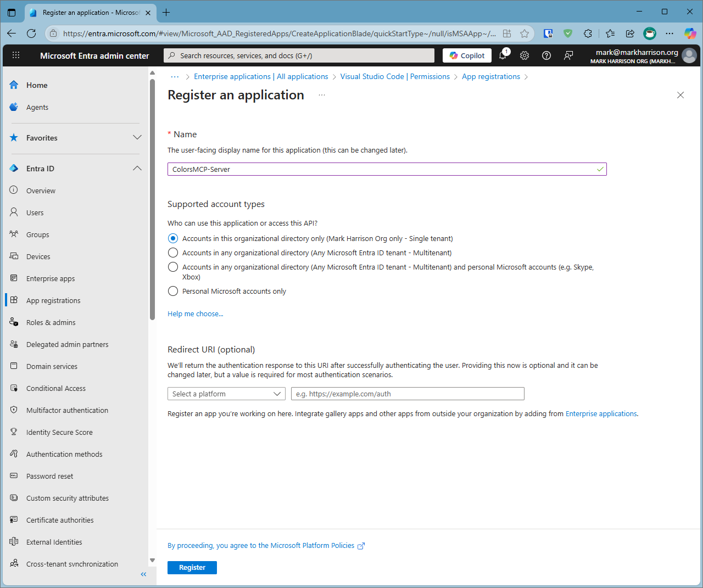Open the Select a platform dropdown
The height and width of the screenshot is (588, 703).
tap(226, 394)
